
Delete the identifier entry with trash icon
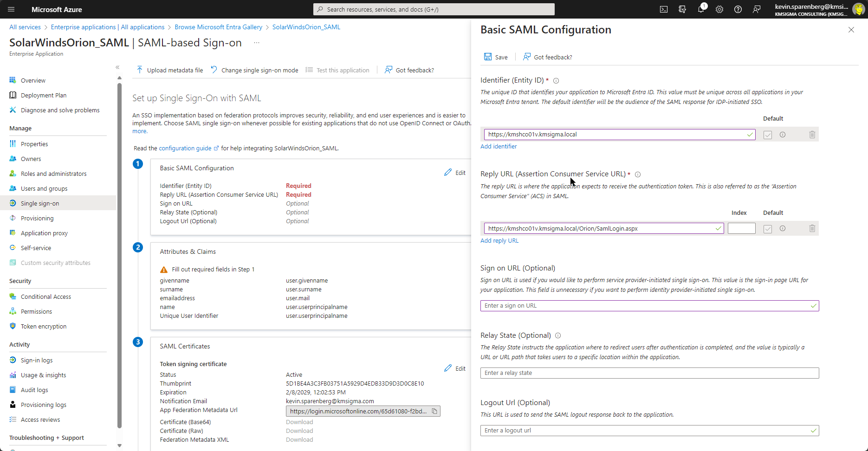(x=812, y=135)
